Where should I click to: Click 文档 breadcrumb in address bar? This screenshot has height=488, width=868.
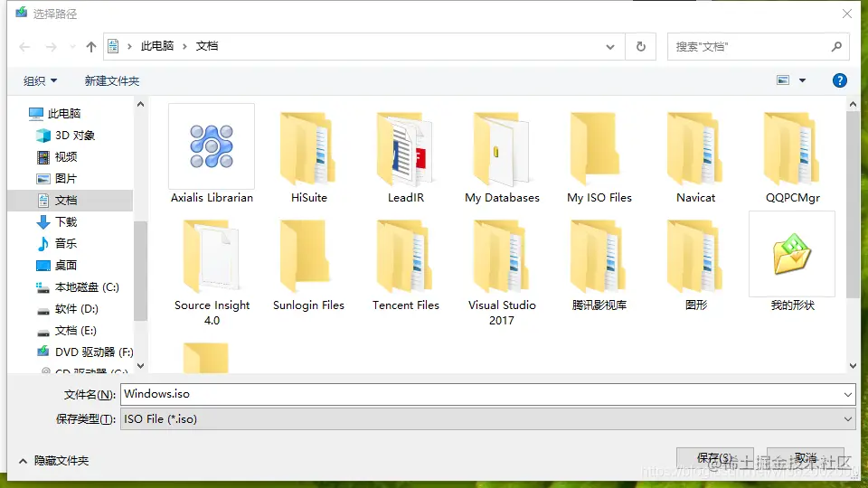[x=207, y=46]
